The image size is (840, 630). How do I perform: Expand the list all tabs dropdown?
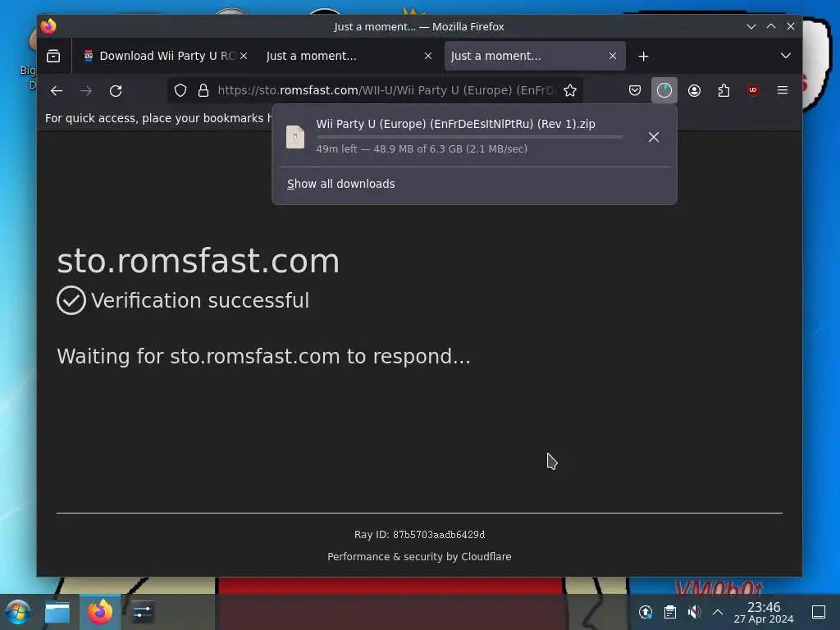785,56
